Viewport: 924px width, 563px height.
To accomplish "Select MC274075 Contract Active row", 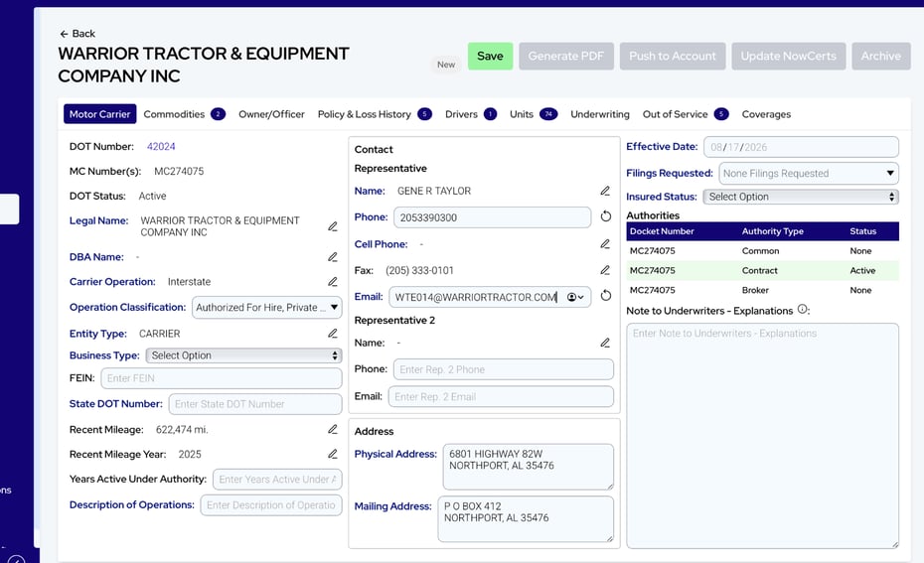I will coord(762,271).
